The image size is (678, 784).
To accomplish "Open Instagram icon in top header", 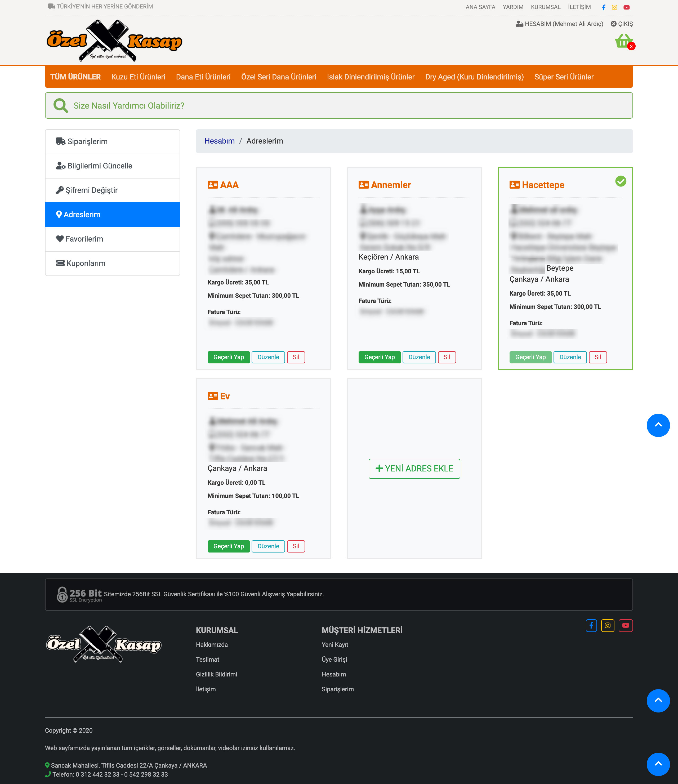I will point(614,7).
